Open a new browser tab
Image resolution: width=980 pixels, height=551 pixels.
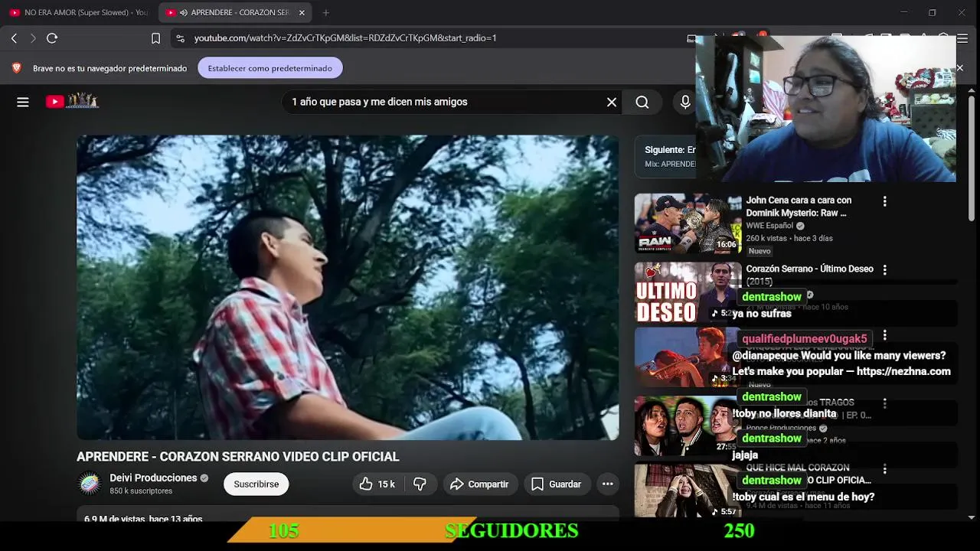[326, 12]
